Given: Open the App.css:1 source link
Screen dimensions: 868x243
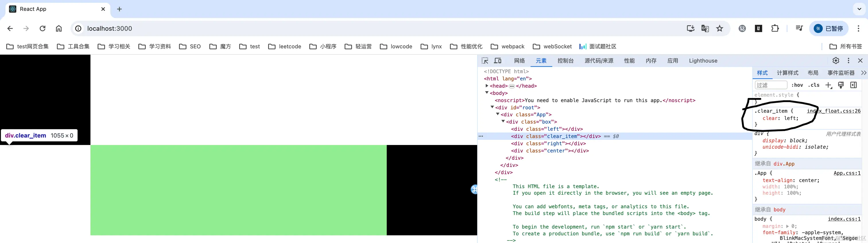Looking at the screenshot, I should [x=847, y=173].
